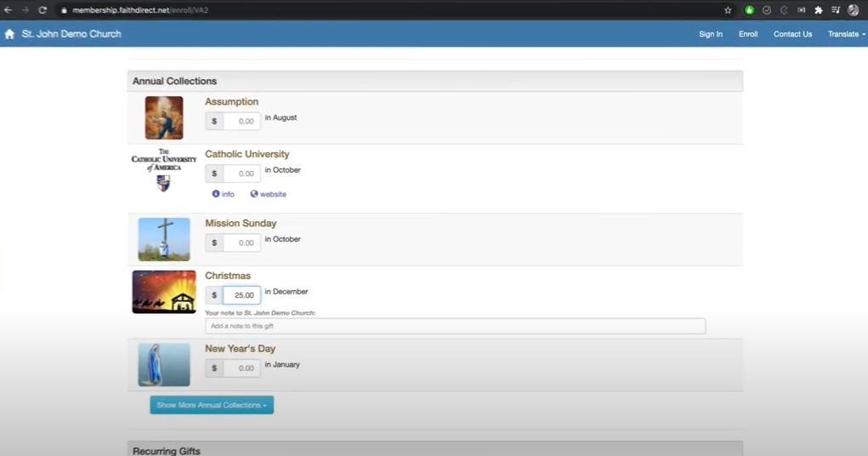Click the Catholic University amount field
Viewport: 868px width, 456px height.
[x=242, y=174]
